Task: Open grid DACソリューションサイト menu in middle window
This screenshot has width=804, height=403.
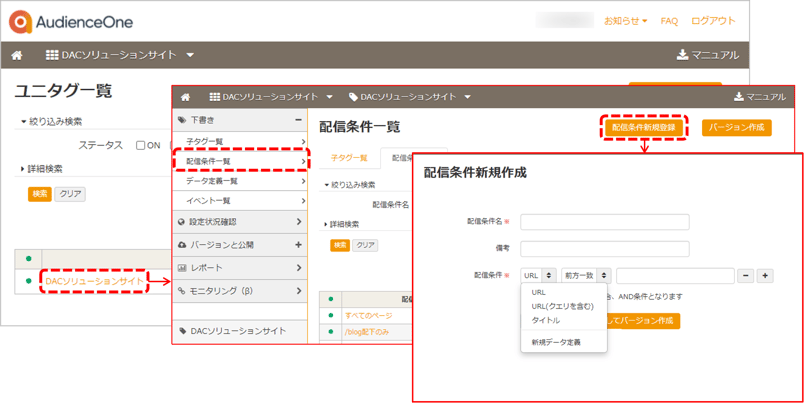Action: (x=272, y=97)
